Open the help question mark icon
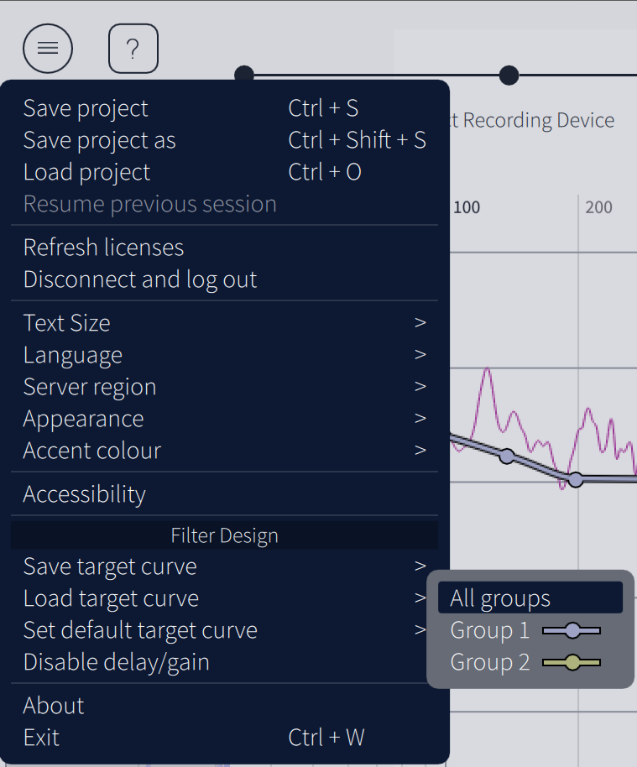The height and width of the screenshot is (767, 637). pos(133,48)
